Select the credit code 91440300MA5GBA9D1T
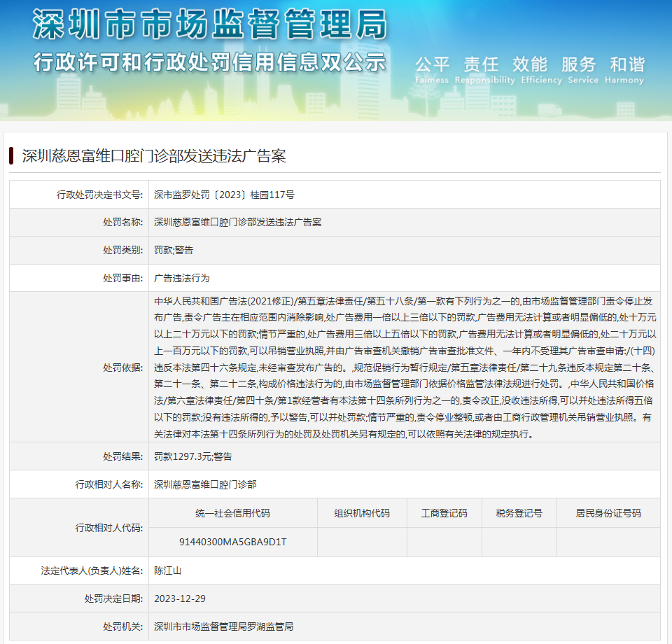672x644 pixels. coord(232,542)
